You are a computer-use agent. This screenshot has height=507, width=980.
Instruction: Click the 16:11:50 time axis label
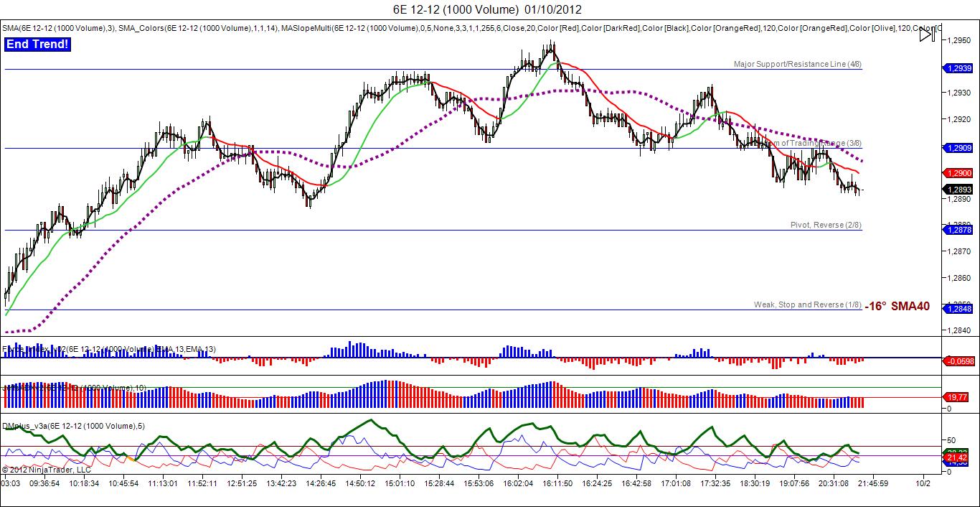point(557,483)
